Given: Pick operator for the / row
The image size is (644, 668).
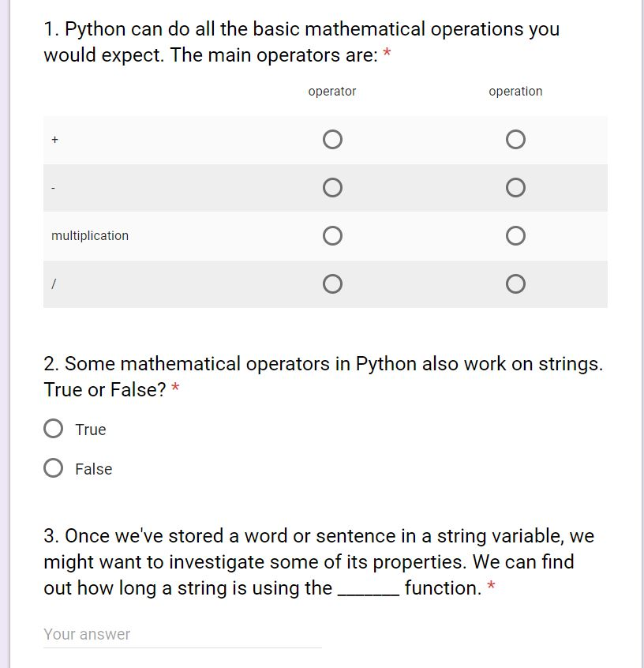Looking at the screenshot, I should point(332,283).
